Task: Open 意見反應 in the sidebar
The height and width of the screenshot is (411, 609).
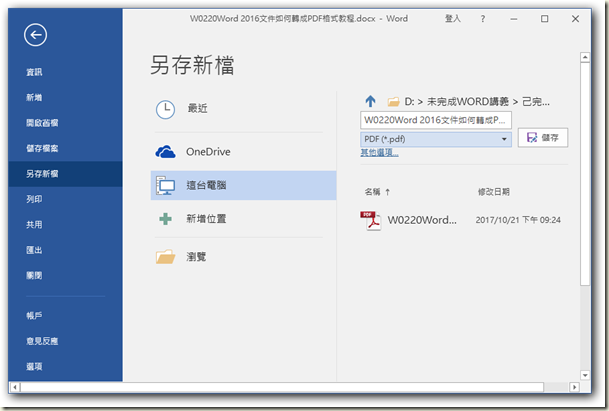Action: [42, 341]
